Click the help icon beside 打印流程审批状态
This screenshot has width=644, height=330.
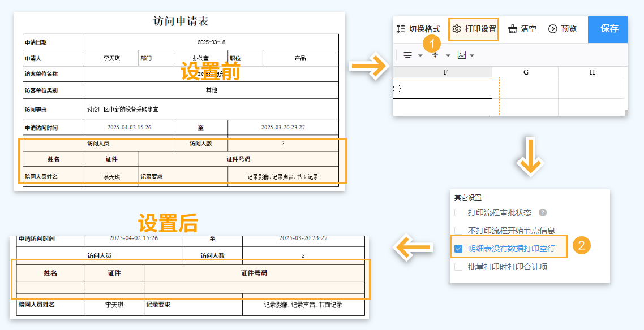pyautogui.click(x=542, y=212)
